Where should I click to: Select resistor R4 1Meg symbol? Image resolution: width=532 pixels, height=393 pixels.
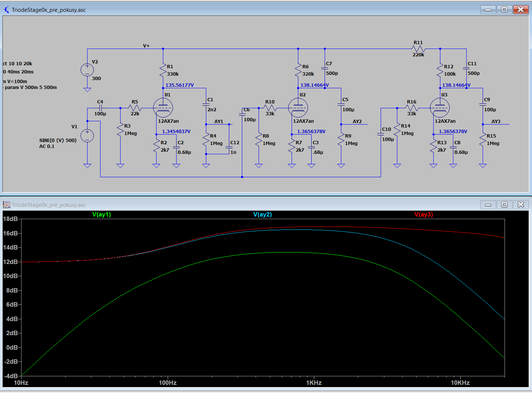click(x=206, y=140)
